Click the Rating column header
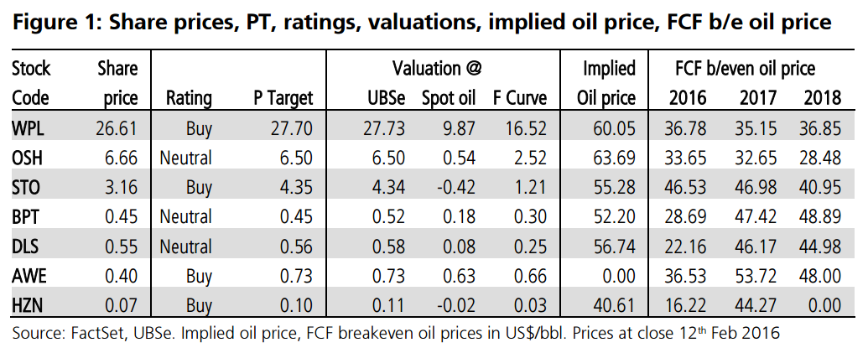This screenshot has height=353, width=868. click(190, 98)
